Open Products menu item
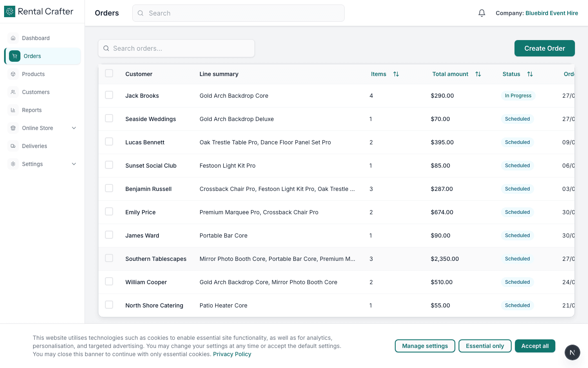 click(42, 74)
